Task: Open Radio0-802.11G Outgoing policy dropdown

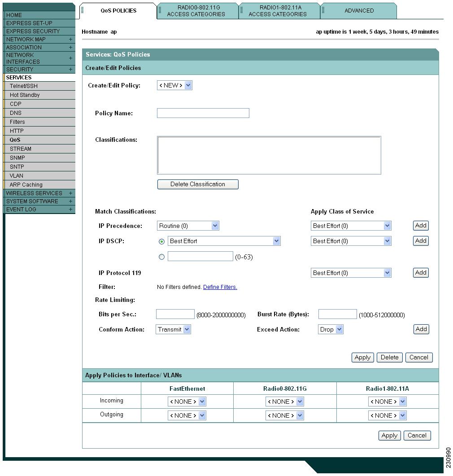Action: pyautogui.click(x=285, y=415)
